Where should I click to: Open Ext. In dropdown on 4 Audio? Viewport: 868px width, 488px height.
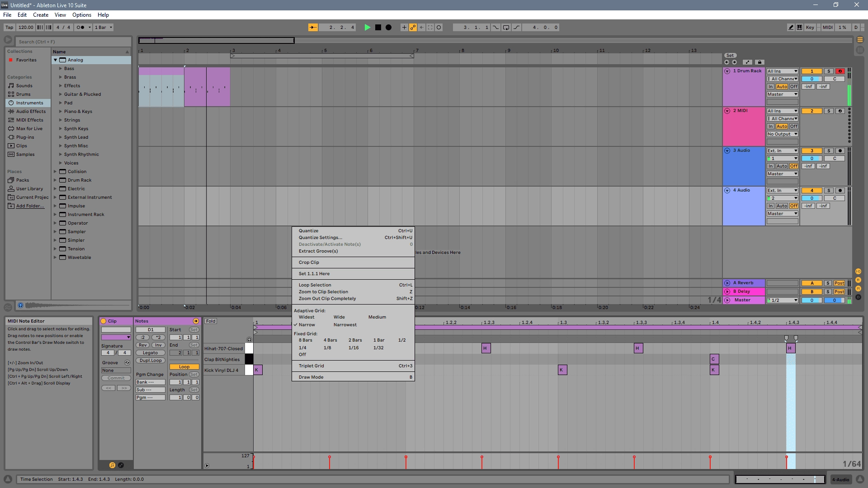[783, 191]
